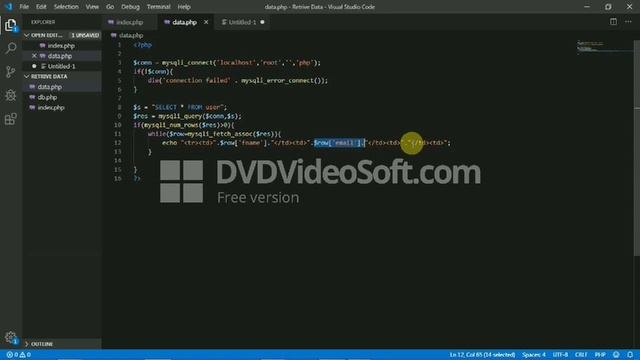640x360 pixels.
Task: Open the Debug view in activity bar
Action: click(x=11, y=95)
